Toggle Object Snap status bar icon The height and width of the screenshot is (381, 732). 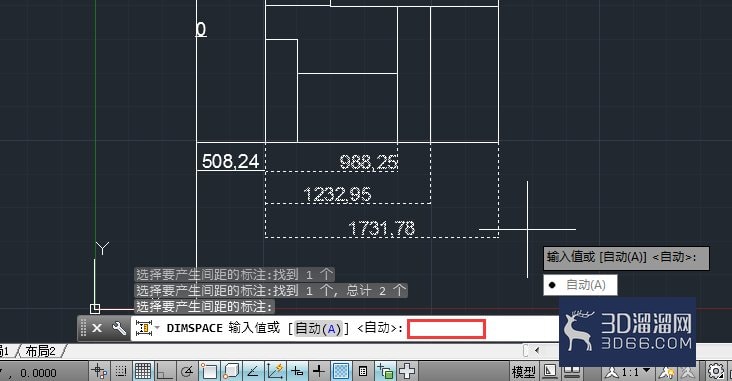(209, 371)
